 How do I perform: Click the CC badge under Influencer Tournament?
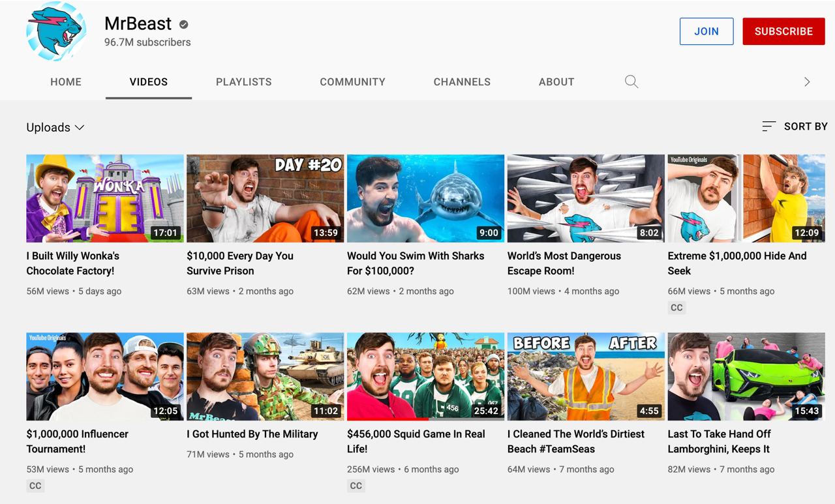[35, 486]
